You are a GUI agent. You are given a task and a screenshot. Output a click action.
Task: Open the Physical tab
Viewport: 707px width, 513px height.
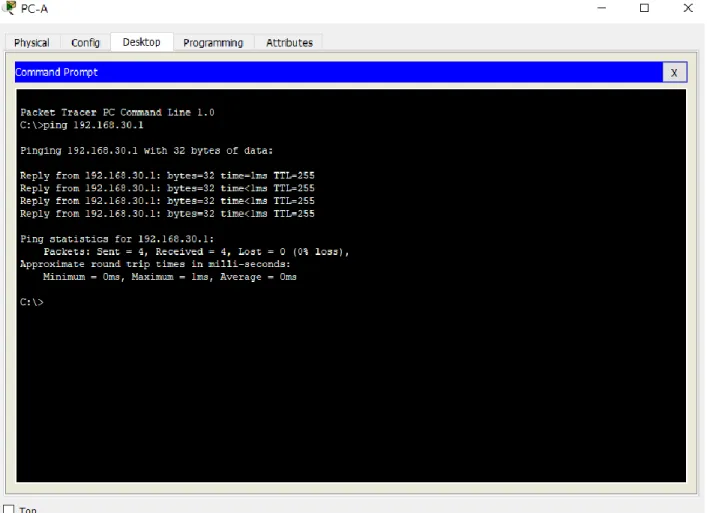click(32, 42)
